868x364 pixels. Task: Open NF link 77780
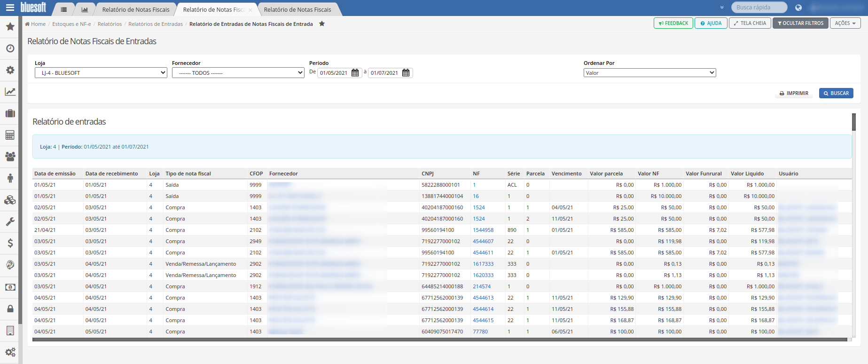(x=480, y=332)
